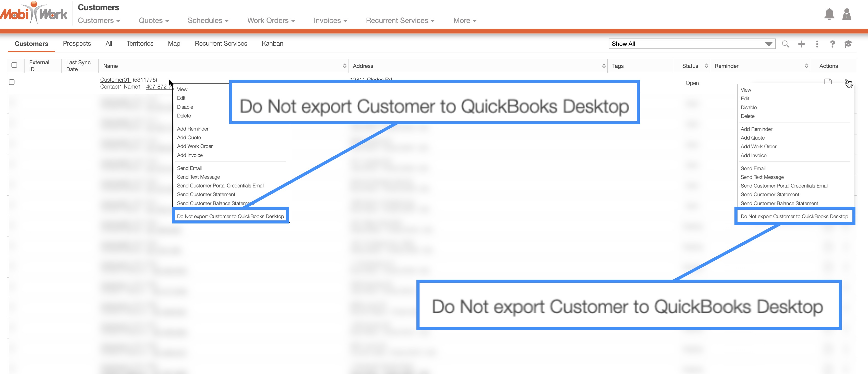Switch to the Kanban tab

(272, 43)
